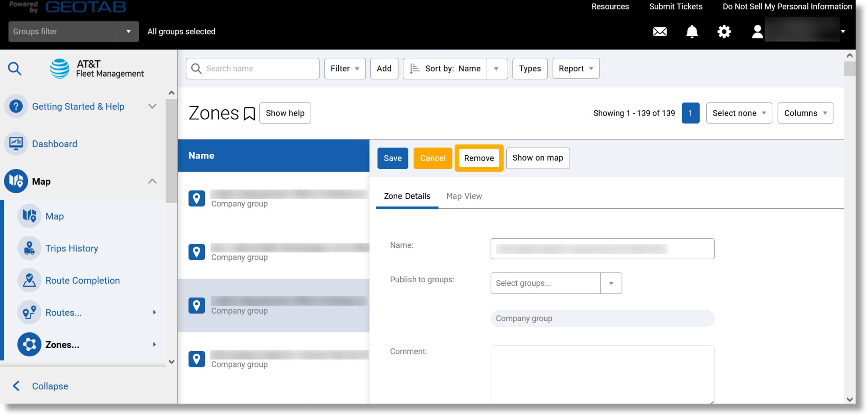Click the first zone's location pin icon
This screenshot has width=868, height=416.
click(197, 198)
